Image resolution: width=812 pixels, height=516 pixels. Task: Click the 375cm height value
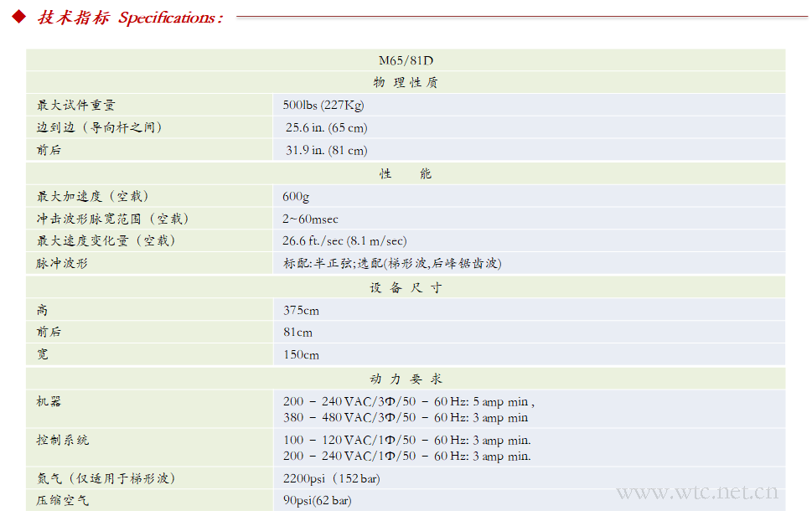(302, 311)
